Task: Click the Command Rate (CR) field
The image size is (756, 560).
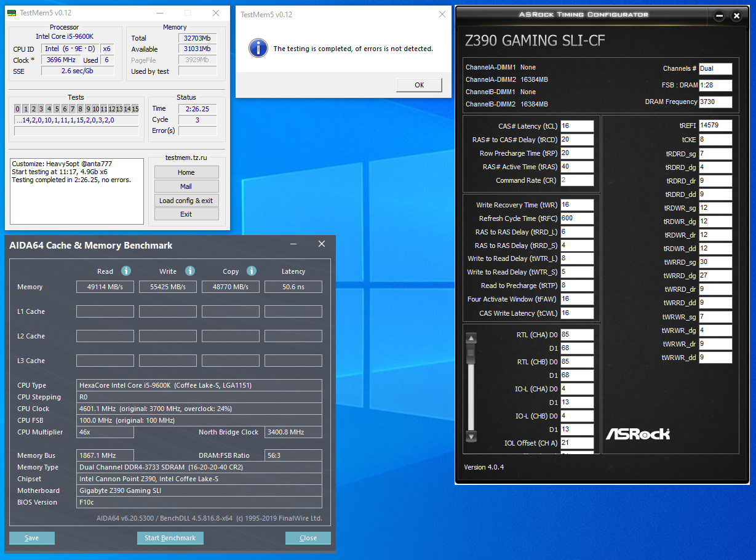Action: pyautogui.click(x=577, y=180)
